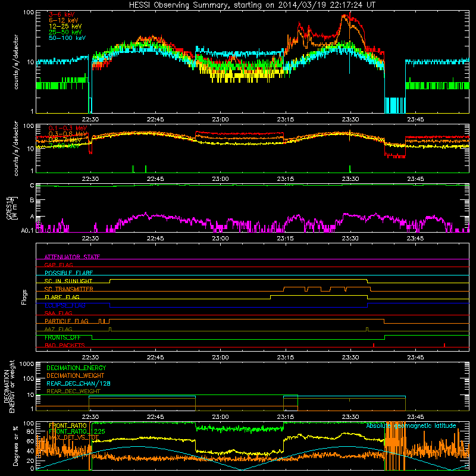The image size is (476, 476).
Task: Click 23:00 tick under the keV count panel
Action: (220, 120)
